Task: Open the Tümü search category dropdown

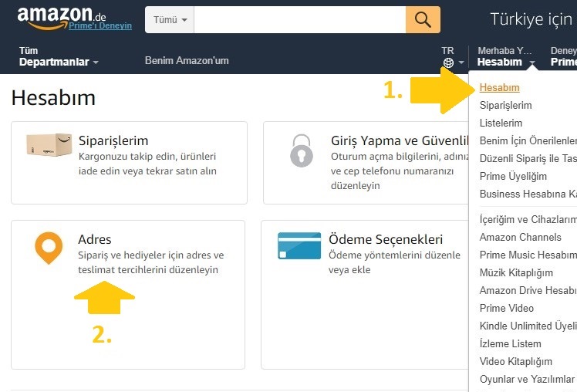Action: tap(170, 19)
